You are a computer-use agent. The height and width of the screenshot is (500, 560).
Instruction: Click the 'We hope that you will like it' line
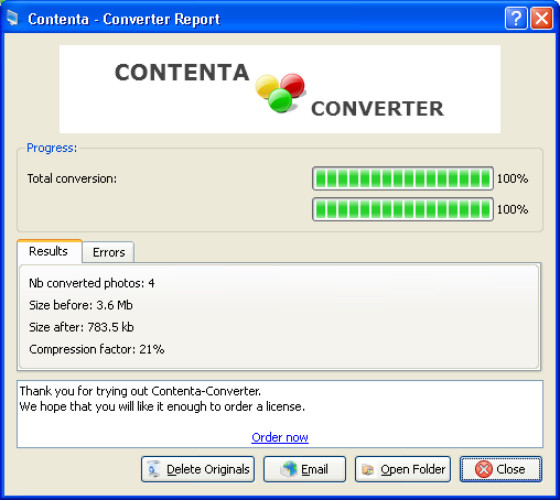coord(162,406)
